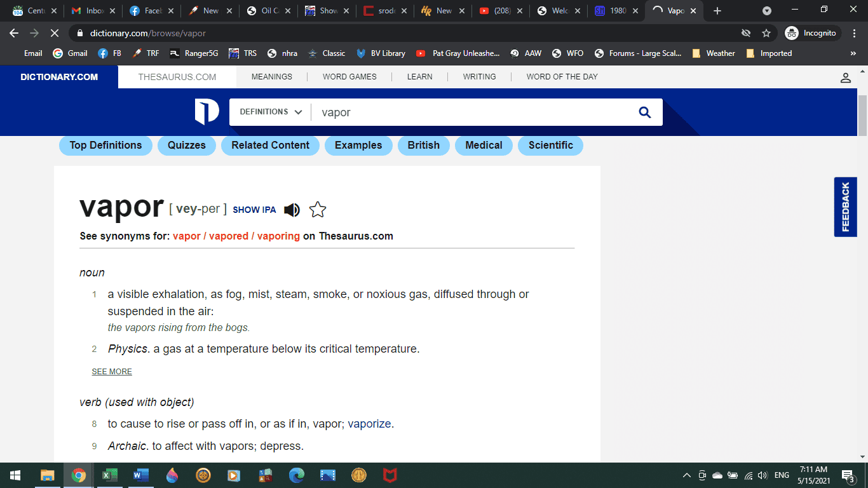The width and height of the screenshot is (868, 488).
Task: Show hidden system tray icons
Action: click(686, 475)
